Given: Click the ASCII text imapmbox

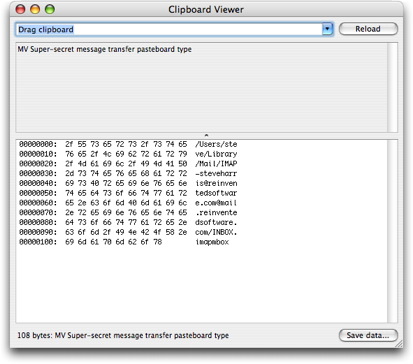Looking at the screenshot, I should (x=212, y=242).
